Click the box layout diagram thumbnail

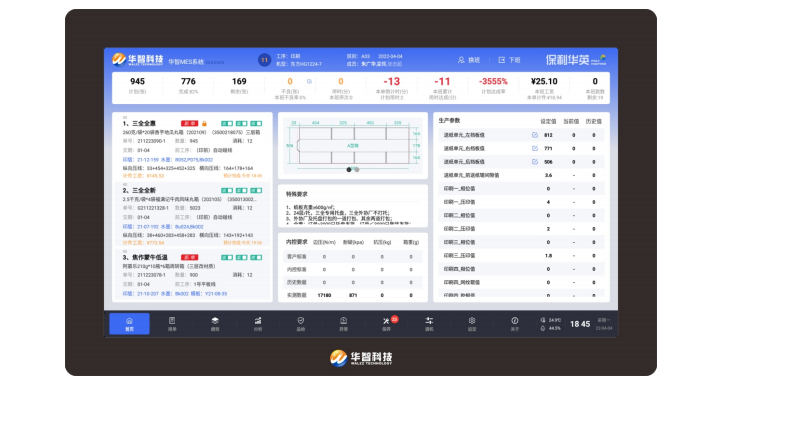[x=353, y=143]
